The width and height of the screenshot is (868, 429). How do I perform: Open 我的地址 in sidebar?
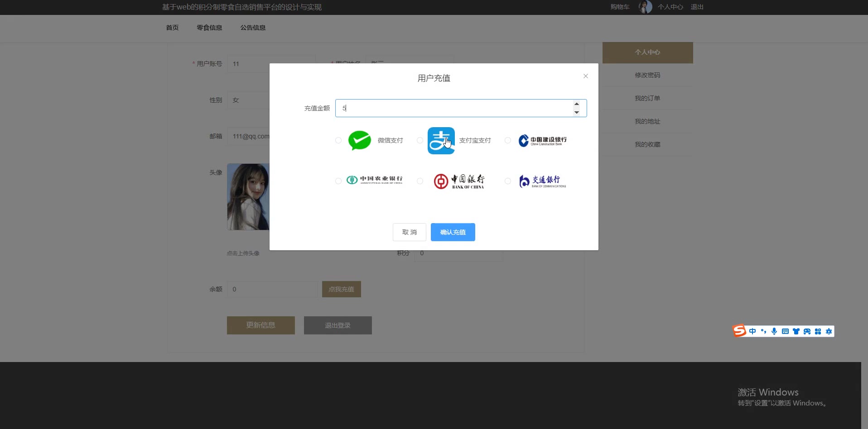click(x=648, y=121)
